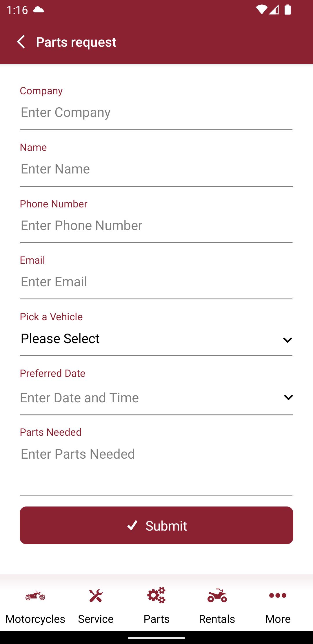The image size is (313, 644).
Task: Tap the back arrow icon
Action: pyautogui.click(x=21, y=42)
